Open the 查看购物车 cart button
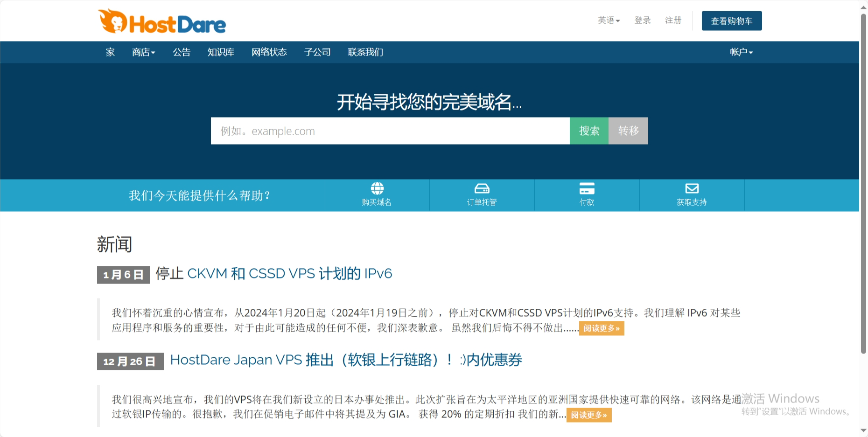 (731, 21)
